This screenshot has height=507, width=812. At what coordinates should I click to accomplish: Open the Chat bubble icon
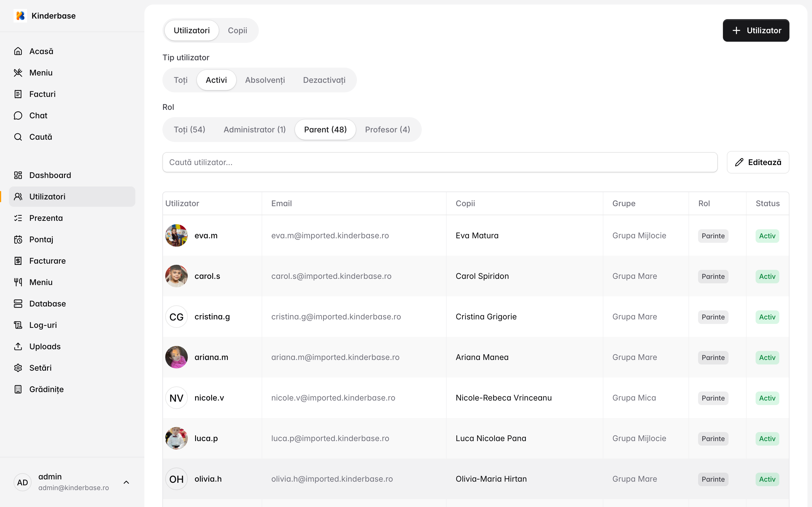[x=18, y=115]
